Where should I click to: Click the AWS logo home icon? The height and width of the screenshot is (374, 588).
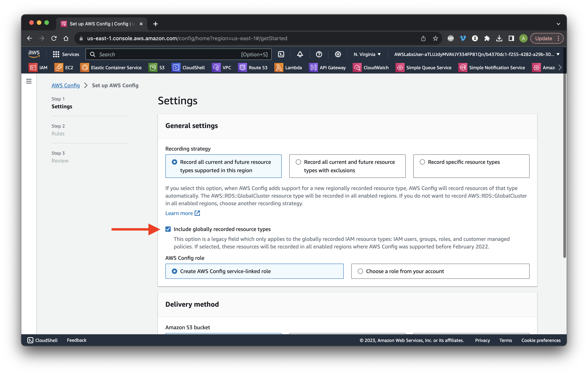[34, 54]
